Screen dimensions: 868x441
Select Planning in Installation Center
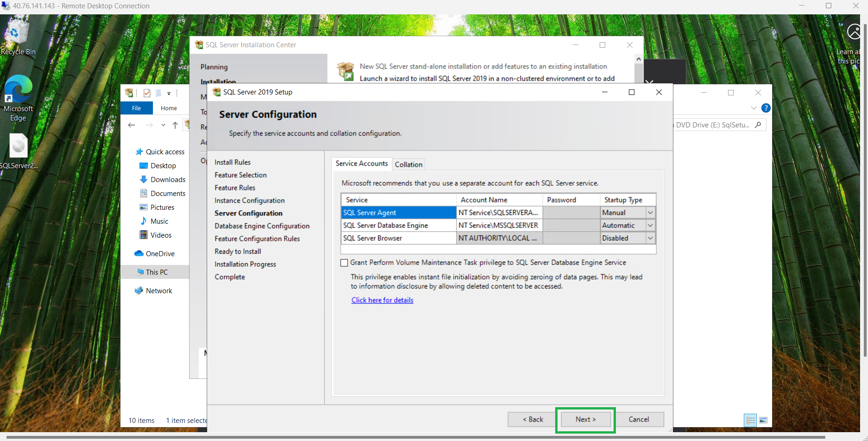click(x=214, y=67)
